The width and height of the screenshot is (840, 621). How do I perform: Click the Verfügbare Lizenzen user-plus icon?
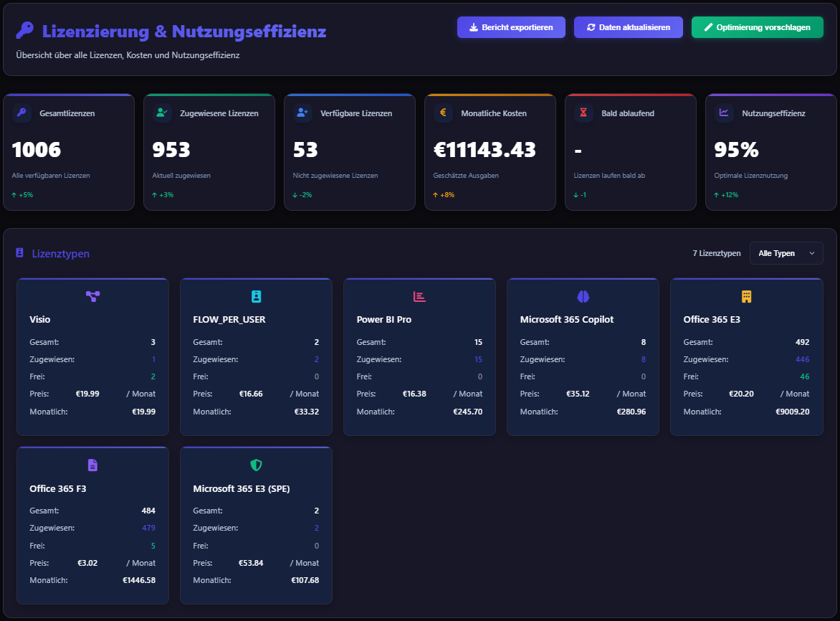302,113
